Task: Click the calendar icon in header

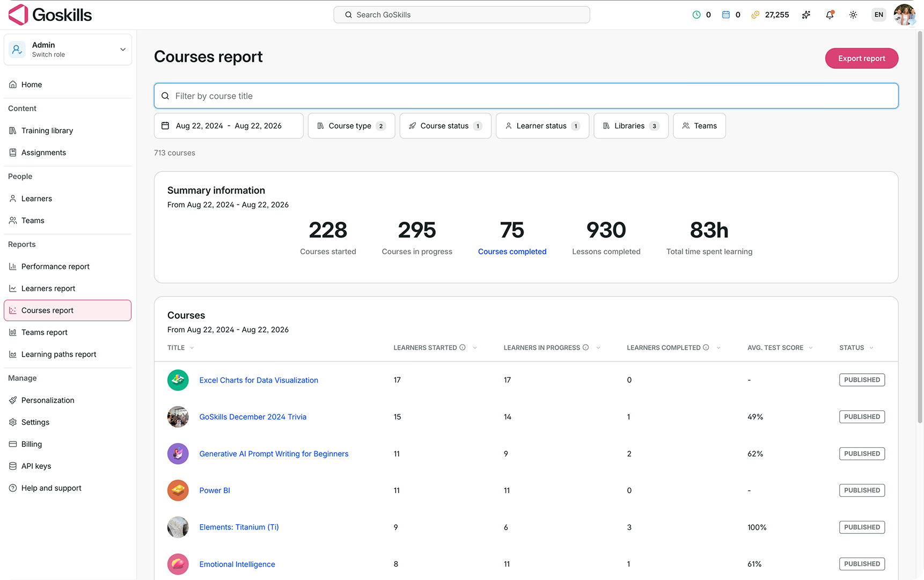Action: 726,15
